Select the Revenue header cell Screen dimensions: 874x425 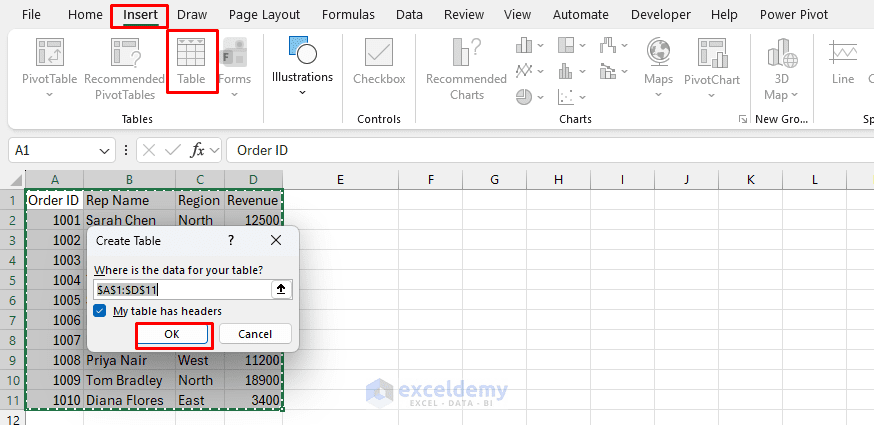(254, 200)
